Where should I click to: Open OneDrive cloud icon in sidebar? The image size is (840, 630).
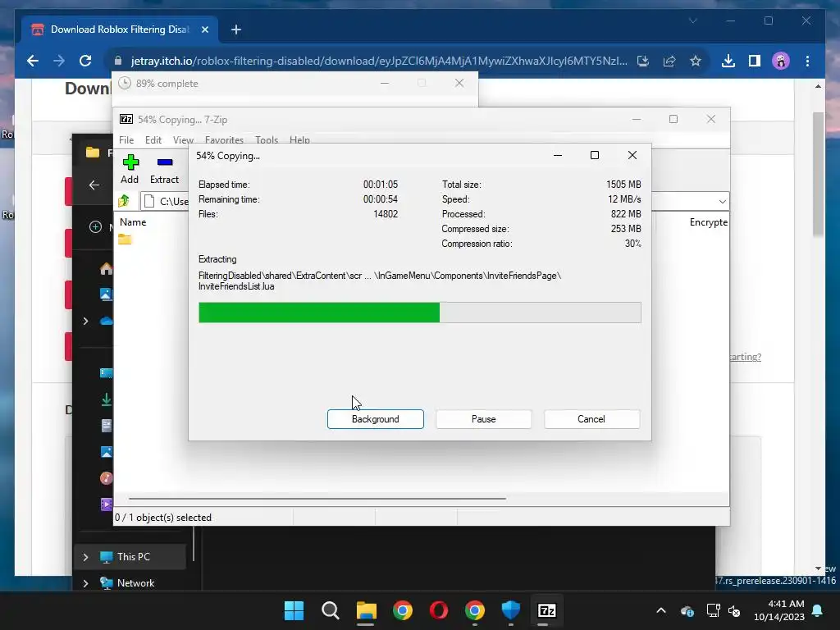click(106, 321)
